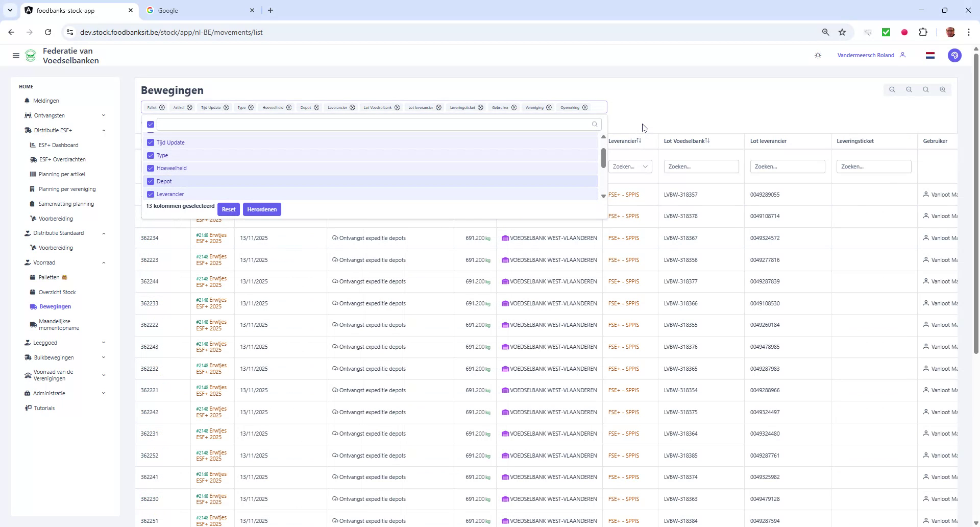Click the hamburger menu icon top left
980x527 pixels.
pyautogui.click(x=16, y=55)
